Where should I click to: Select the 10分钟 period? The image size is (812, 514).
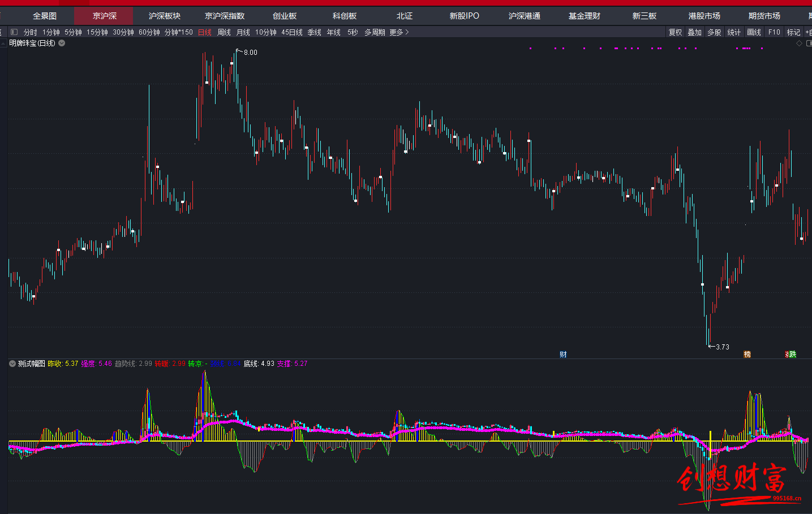point(266,32)
